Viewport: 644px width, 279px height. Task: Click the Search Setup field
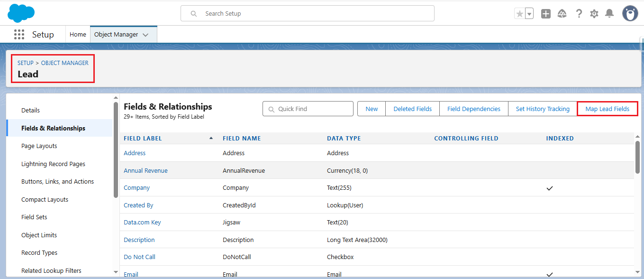(x=308, y=13)
